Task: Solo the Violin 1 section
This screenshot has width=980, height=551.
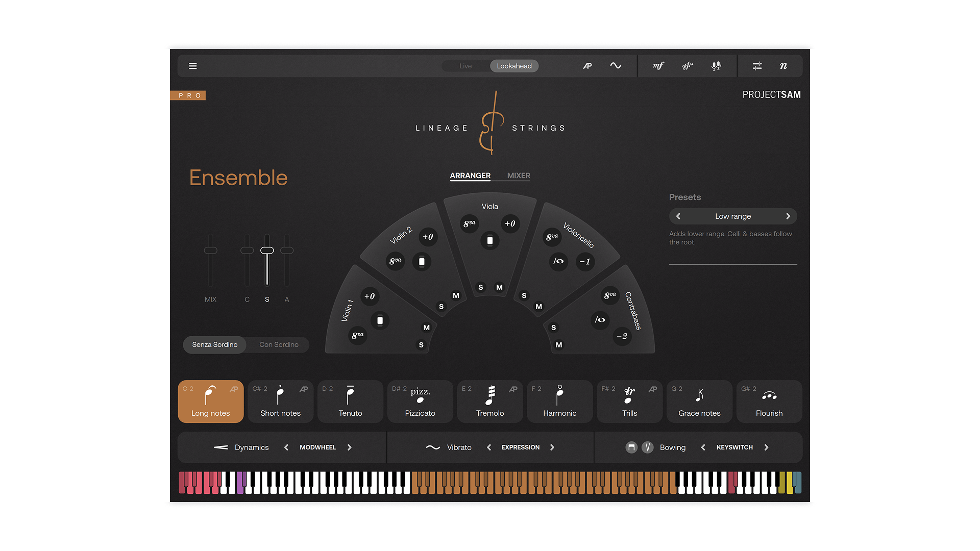Action: click(421, 345)
